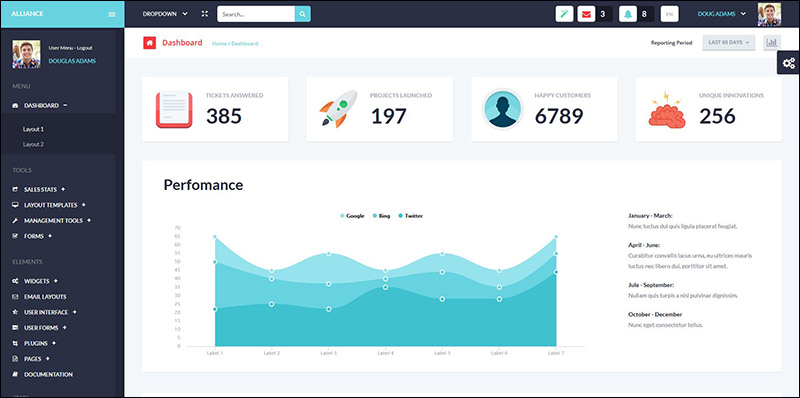The height and width of the screenshot is (398, 800).
Task: Click the Email Layouts envelope icon
Action: point(15,296)
